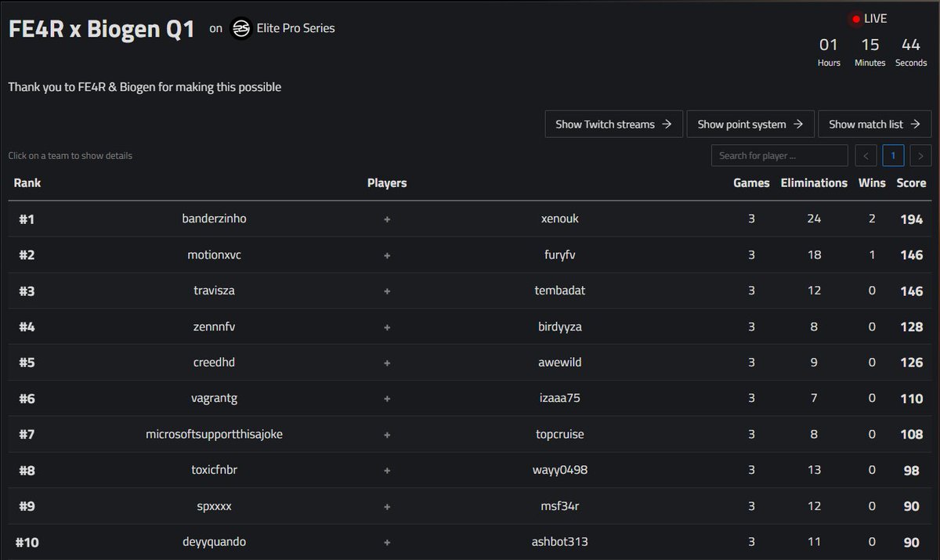940x560 pixels.
Task: Click player name birdyyza
Action: pyautogui.click(x=560, y=327)
